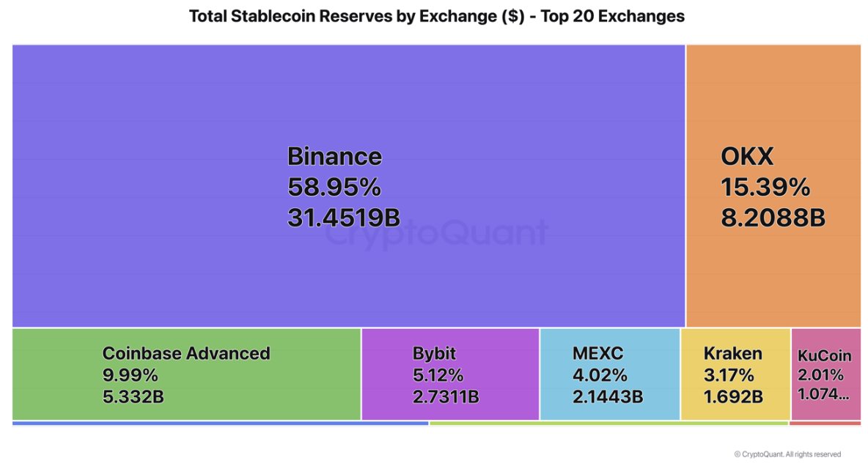Click the Kraken 1.692B value label
This screenshot has width=868, height=466.
click(x=733, y=397)
